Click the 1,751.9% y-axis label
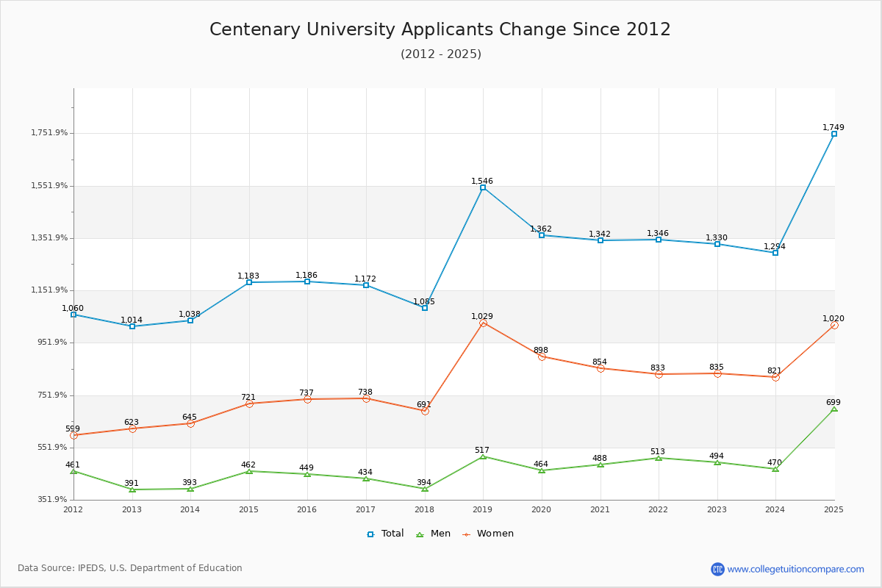The height and width of the screenshot is (588, 882). (49, 133)
